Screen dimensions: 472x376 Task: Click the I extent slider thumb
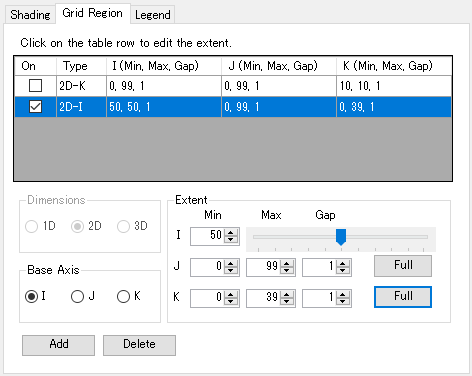pyautogui.click(x=341, y=237)
